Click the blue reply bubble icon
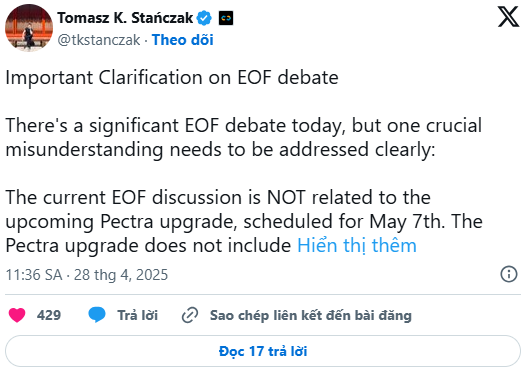The image size is (528, 373). (97, 315)
